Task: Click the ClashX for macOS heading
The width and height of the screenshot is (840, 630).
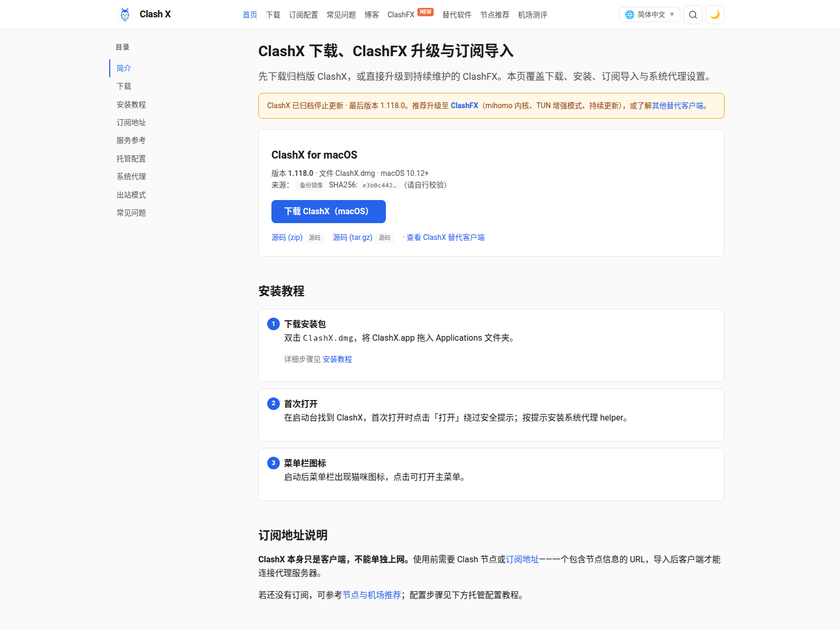Action: pos(314,155)
